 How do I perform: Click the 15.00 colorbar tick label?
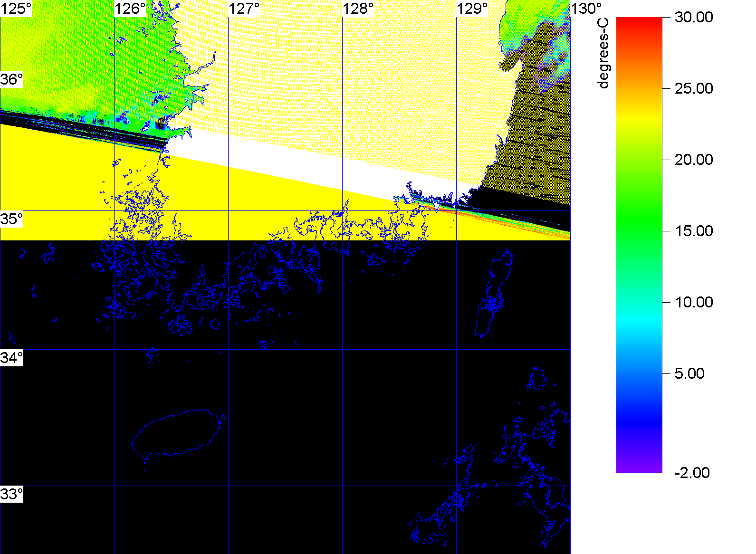tap(694, 231)
